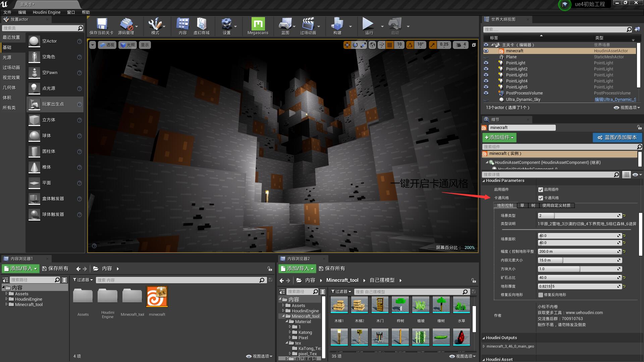The height and width of the screenshot is (362, 644).
Task: Click the Play button in toolbar
Action: click(368, 24)
